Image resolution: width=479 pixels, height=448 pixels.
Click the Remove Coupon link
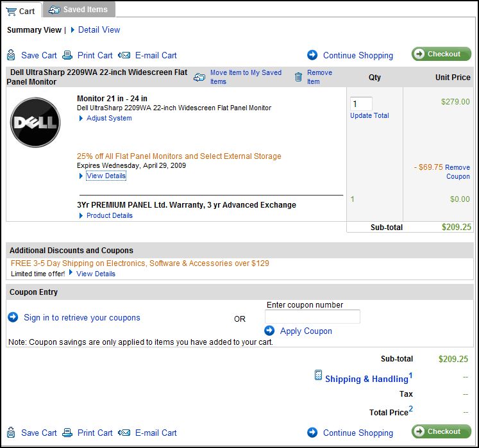[x=457, y=172]
